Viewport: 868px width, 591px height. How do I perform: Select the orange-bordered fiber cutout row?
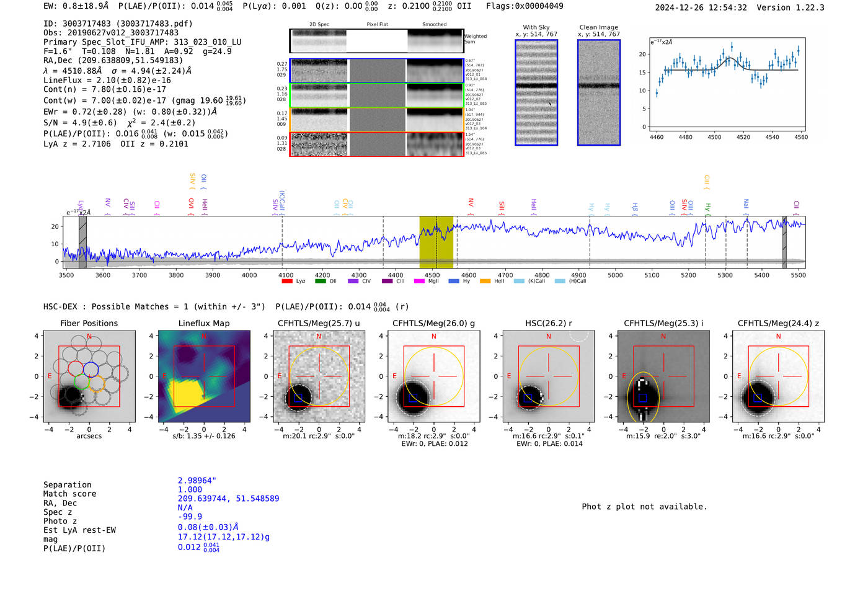coord(377,120)
